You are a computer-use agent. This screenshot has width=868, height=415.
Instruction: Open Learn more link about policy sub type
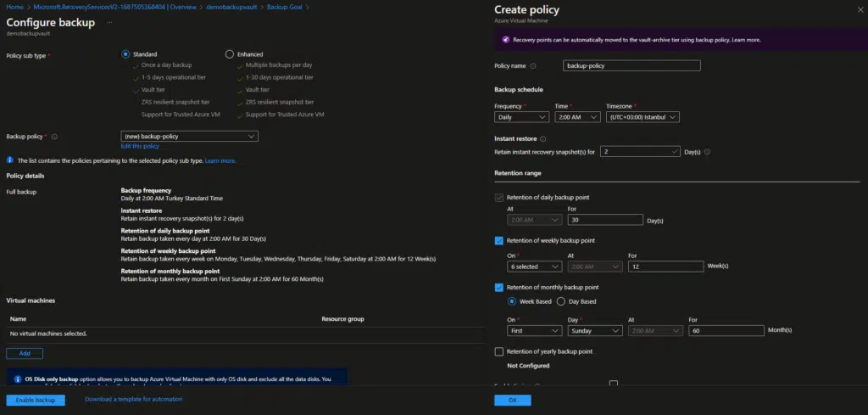tap(220, 160)
